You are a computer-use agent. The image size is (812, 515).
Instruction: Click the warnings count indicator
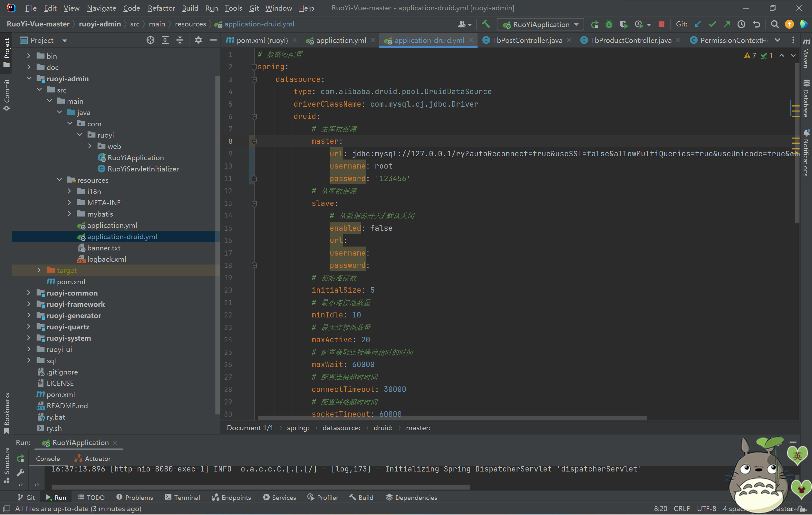(750, 56)
